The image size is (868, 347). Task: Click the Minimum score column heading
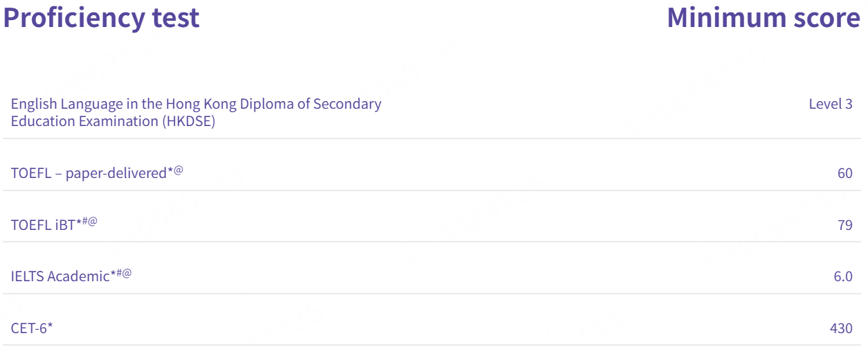click(763, 18)
